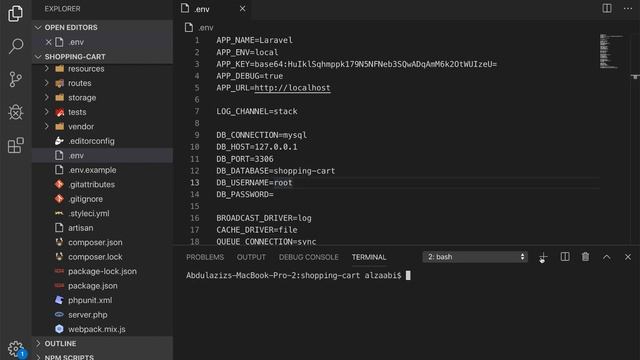
Task: Open the phpunit.xml file
Action: coord(102,300)
